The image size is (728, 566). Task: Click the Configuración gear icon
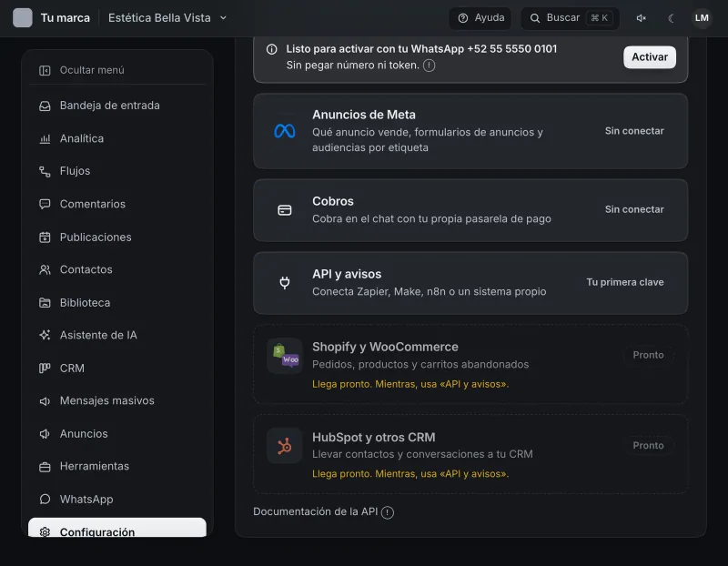click(x=45, y=531)
